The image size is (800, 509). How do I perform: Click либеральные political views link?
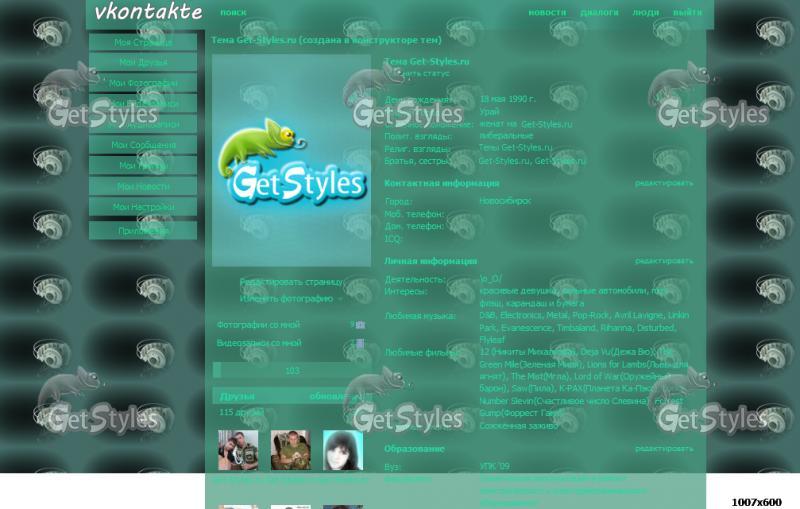tap(506, 136)
